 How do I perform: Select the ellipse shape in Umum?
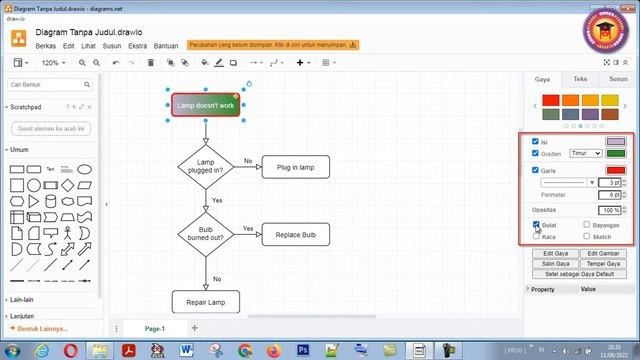click(84, 169)
